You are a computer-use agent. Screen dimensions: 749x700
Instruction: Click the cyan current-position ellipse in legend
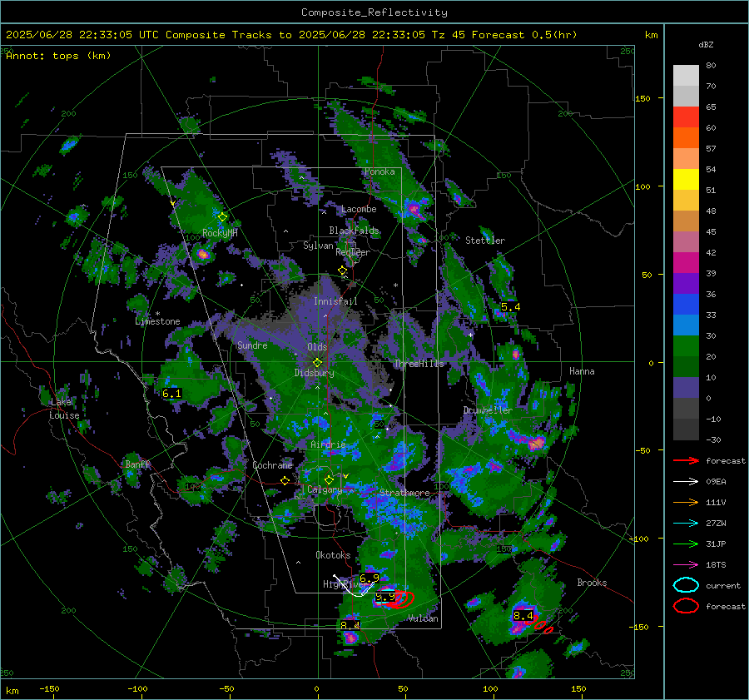tap(686, 585)
